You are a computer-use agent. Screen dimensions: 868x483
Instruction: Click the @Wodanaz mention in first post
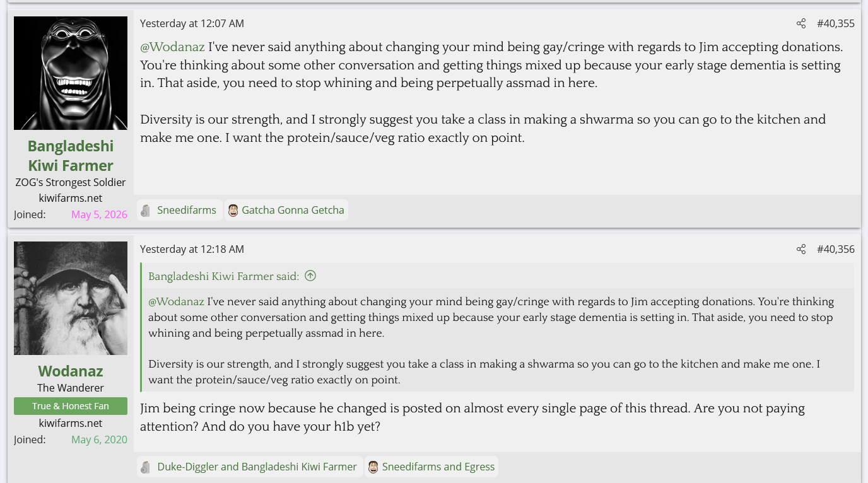(172, 47)
